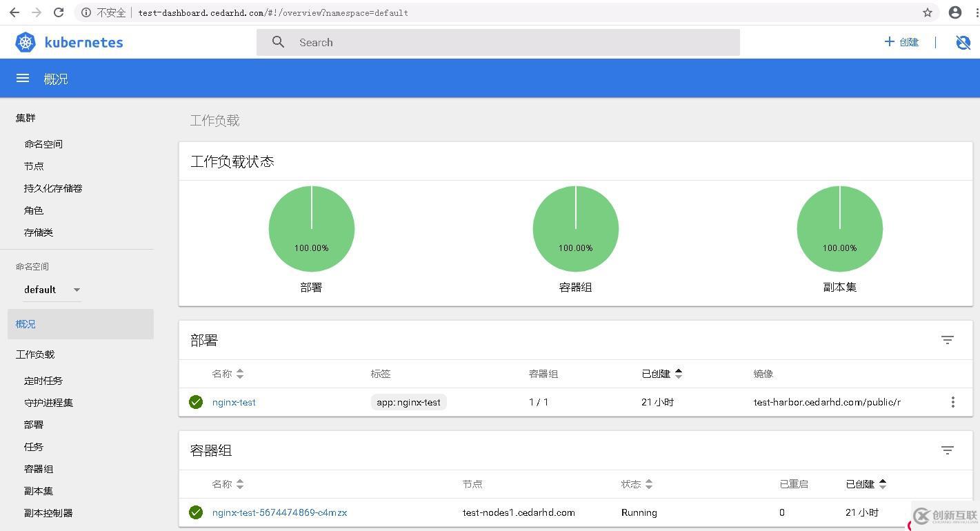980x531 pixels.
Task: Select 任务 in the sidebar
Action: 34,447
